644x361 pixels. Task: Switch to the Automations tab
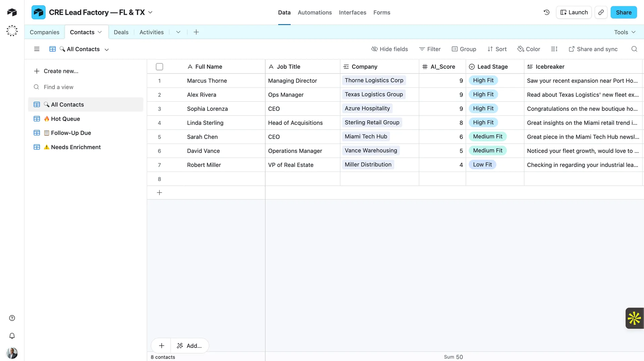(315, 12)
